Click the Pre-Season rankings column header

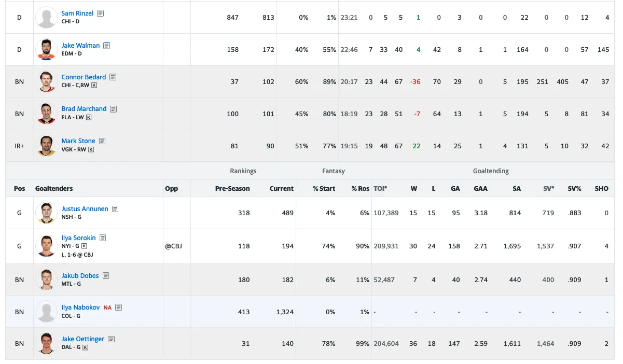tap(232, 189)
